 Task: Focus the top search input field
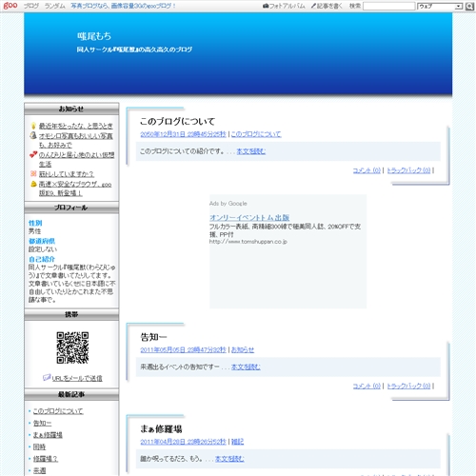388,6
